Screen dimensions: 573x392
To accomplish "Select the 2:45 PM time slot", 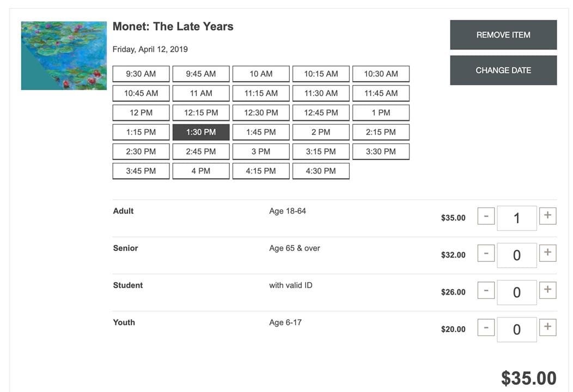I will tap(201, 151).
